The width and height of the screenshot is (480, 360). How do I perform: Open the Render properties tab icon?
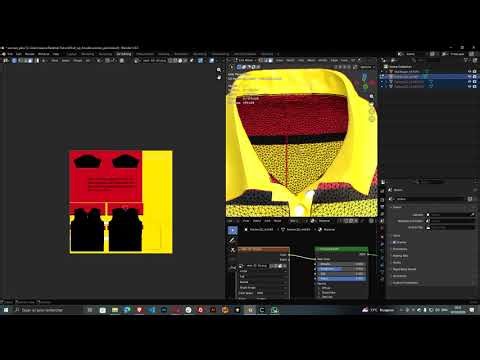(382, 191)
